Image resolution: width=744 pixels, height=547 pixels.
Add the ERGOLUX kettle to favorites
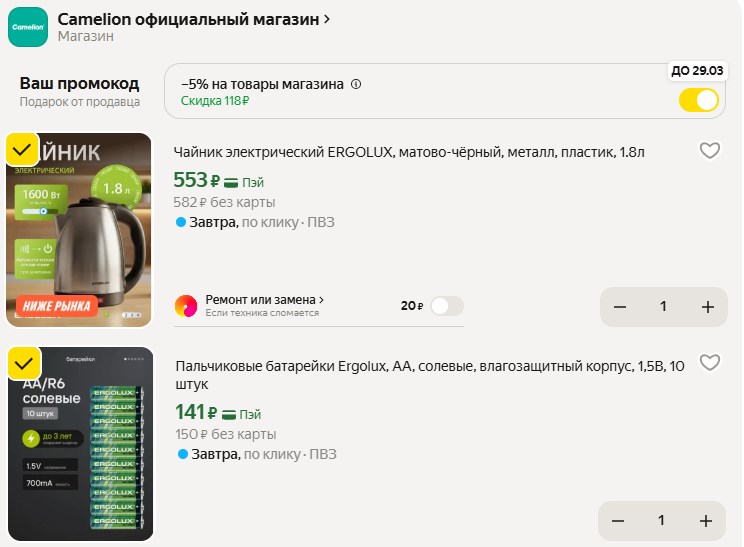coord(710,151)
